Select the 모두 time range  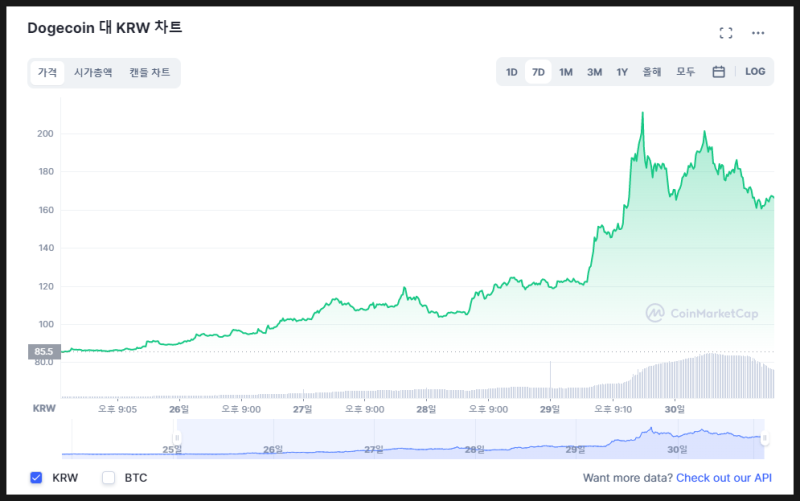click(x=686, y=72)
